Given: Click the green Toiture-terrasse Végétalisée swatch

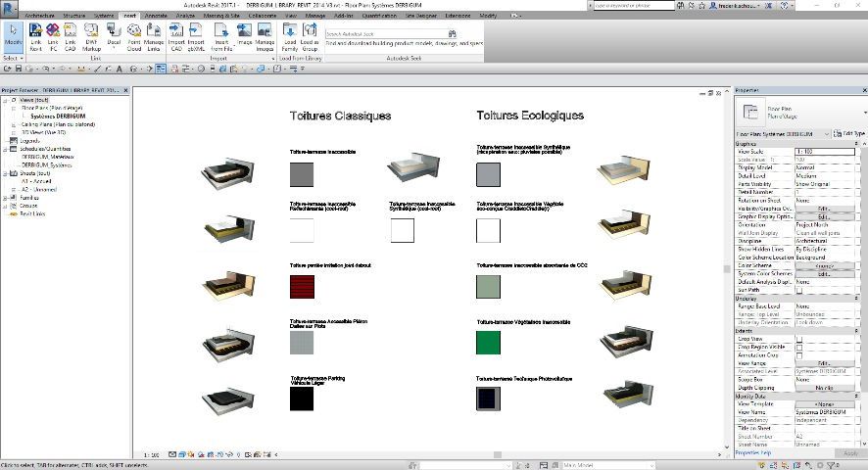Looking at the screenshot, I should coord(489,343).
